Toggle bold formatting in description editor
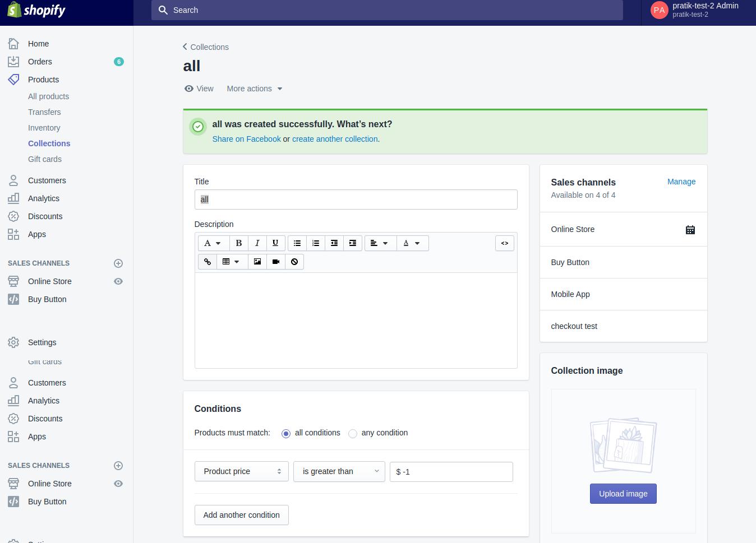 [x=238, y=243]
